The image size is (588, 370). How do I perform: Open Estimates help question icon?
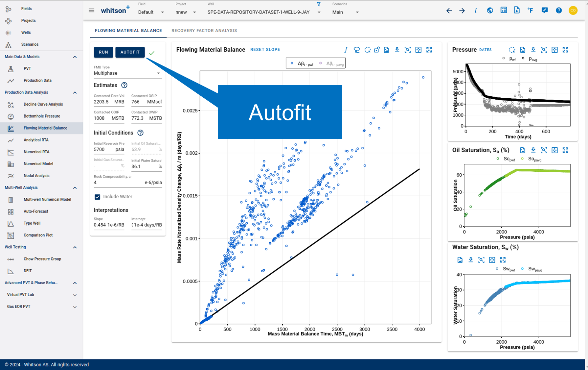(x=124, y=85)
